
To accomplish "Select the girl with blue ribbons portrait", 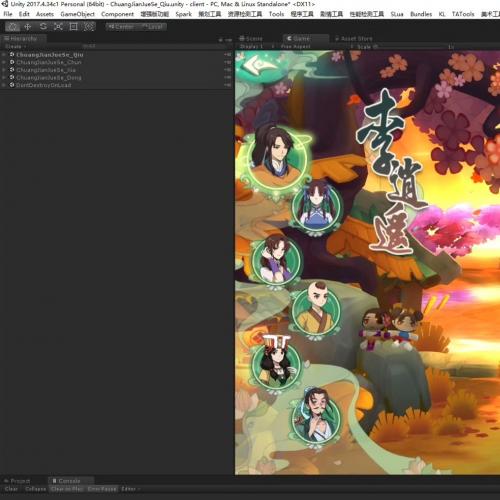I will click(316, 207).
